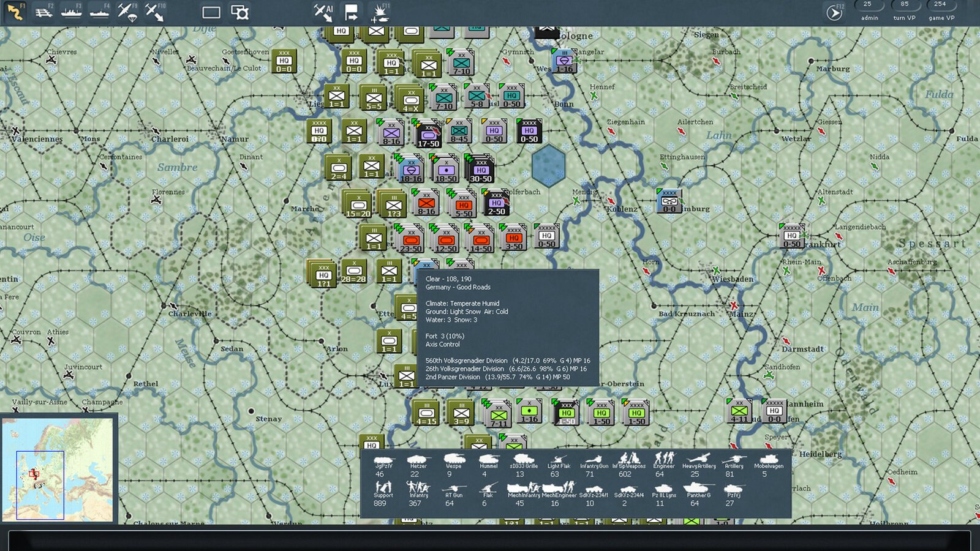The height and width of the screenshot is (551, 980).
Task: Select air transport paradrop mode (F9)
Action: 127,12
